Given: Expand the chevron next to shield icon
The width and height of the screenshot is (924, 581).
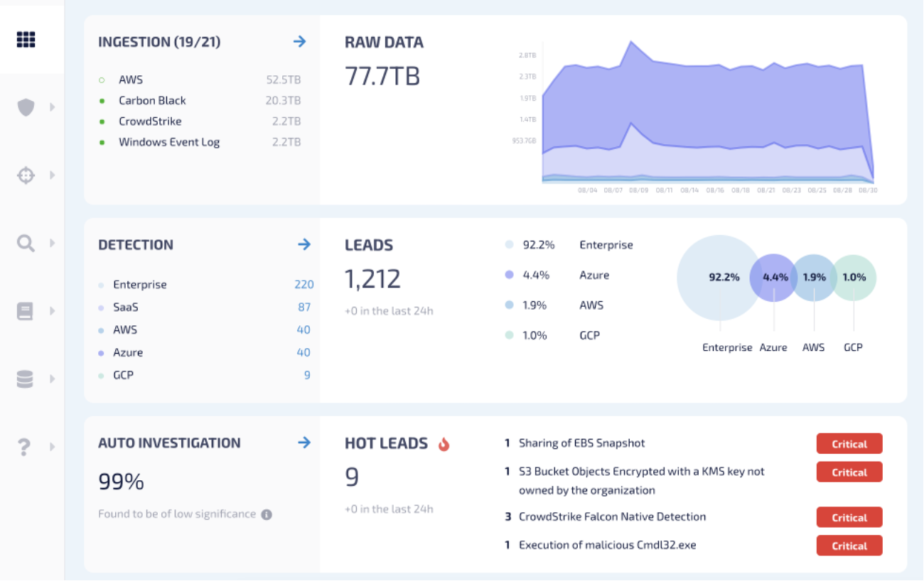Looking at the screenshot, I should pos(52,107).
